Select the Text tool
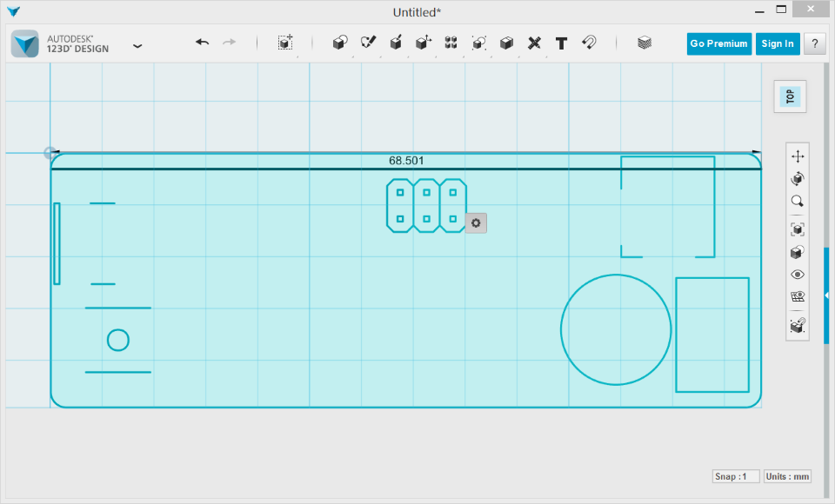This screenshot has height=504, width=835. [561, 43]
